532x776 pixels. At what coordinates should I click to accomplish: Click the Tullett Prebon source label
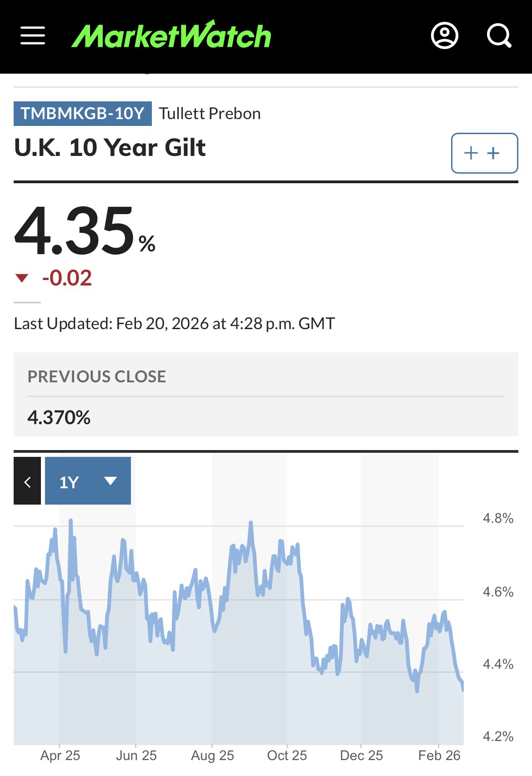tap(210, 113)
